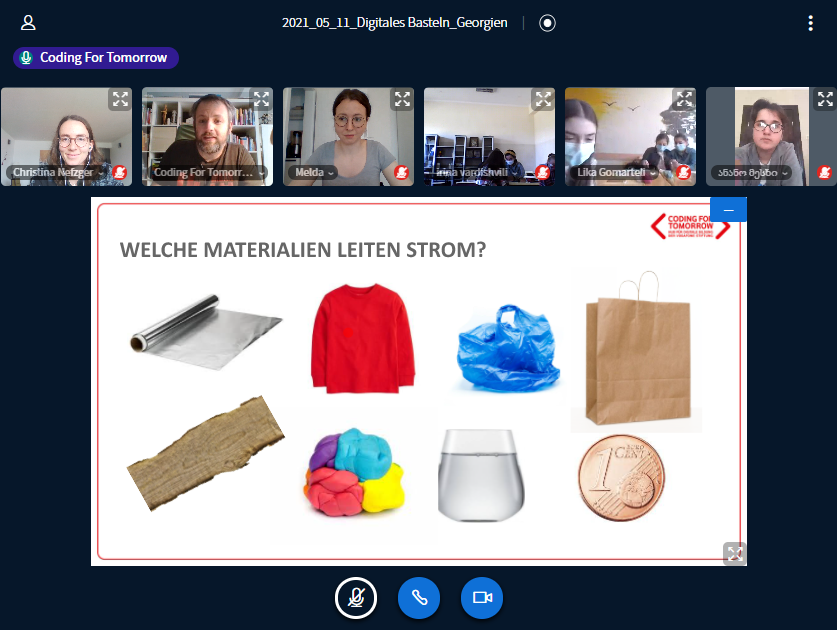Click the Coding For Tomorrow talking indicator
Image resolution: width=837 pixels, height=630 pixels.
pyautogui.click(x=95, y=58)
